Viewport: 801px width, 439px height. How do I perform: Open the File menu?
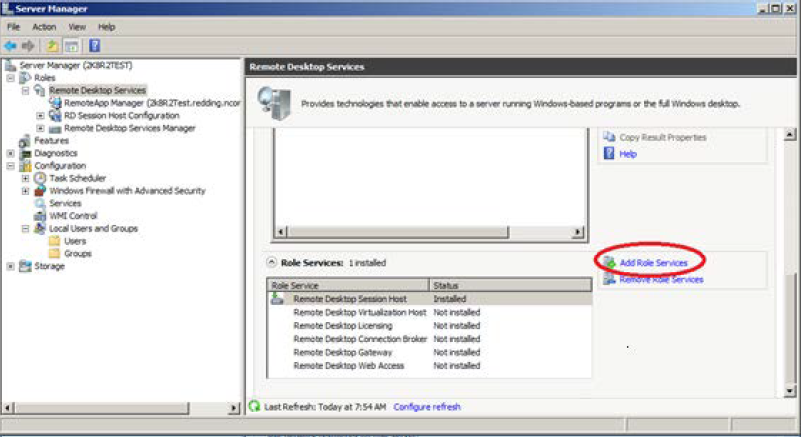point(13,27)
